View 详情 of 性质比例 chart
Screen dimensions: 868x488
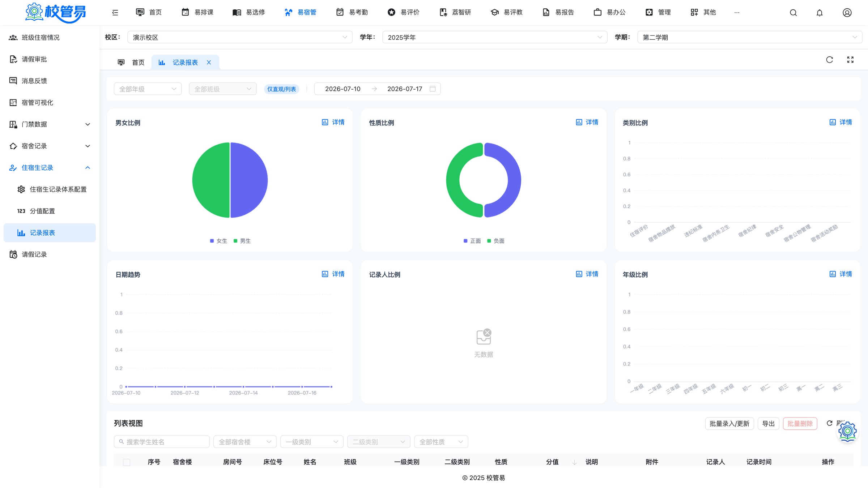(x=587, y=122)
